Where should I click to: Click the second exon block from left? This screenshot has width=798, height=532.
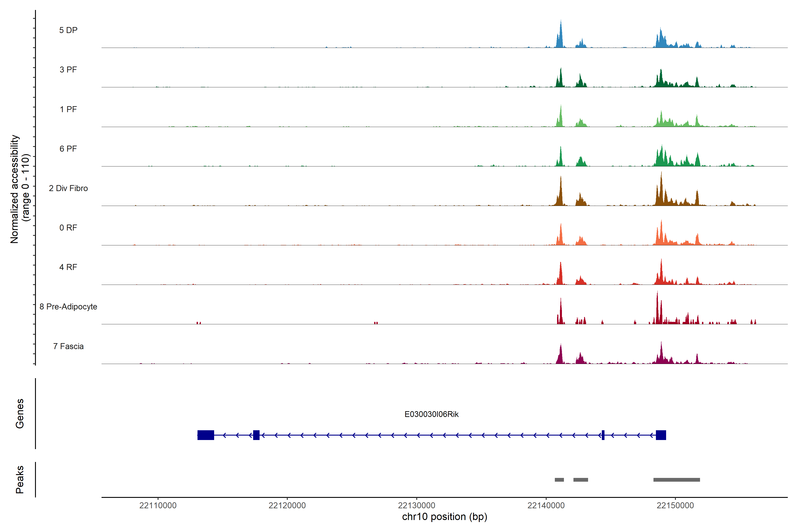[256, 435]
